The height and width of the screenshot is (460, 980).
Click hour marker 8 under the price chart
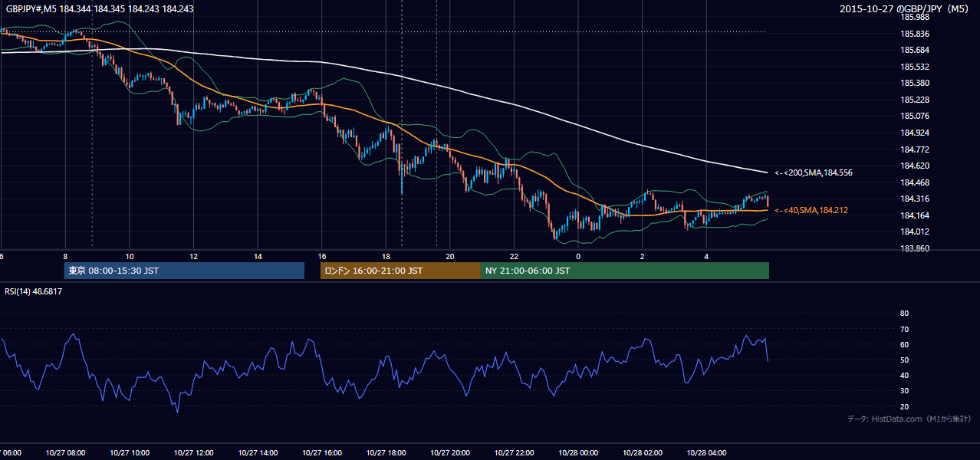coord(65,256)
